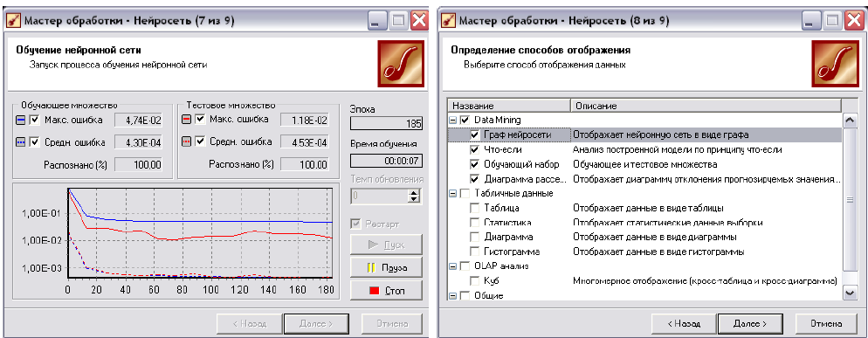868x338 pixels.
Task: Click Назад in the 7 из 9 window
Action: 250,323
